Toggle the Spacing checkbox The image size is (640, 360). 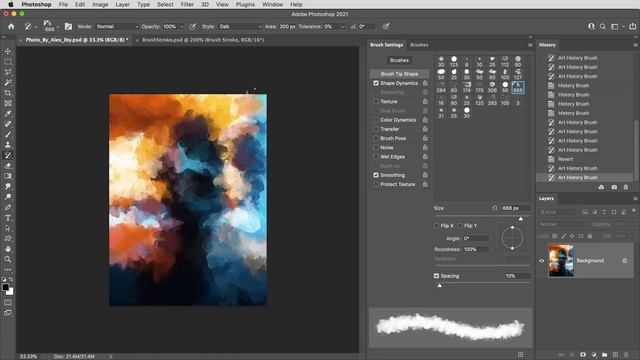click(x=436, y=276)
